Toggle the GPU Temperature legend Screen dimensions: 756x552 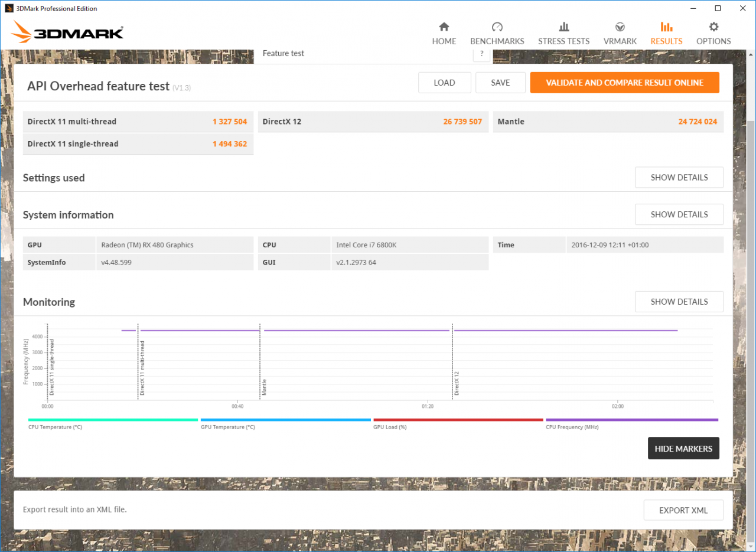[285, 423]
